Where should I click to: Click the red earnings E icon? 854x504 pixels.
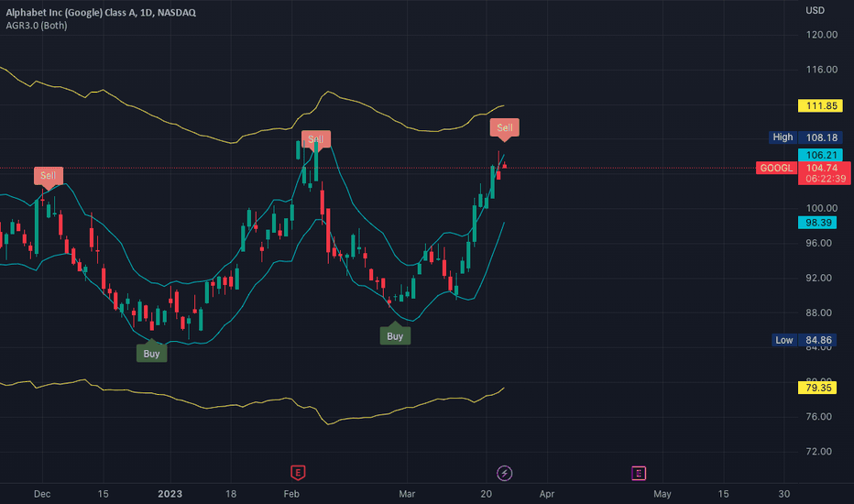point(298,473)
